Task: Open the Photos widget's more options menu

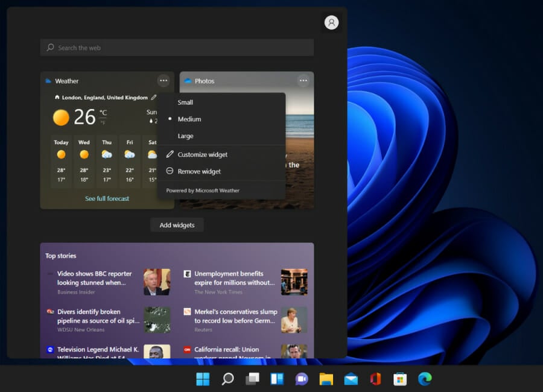Action: pos(303,80)
